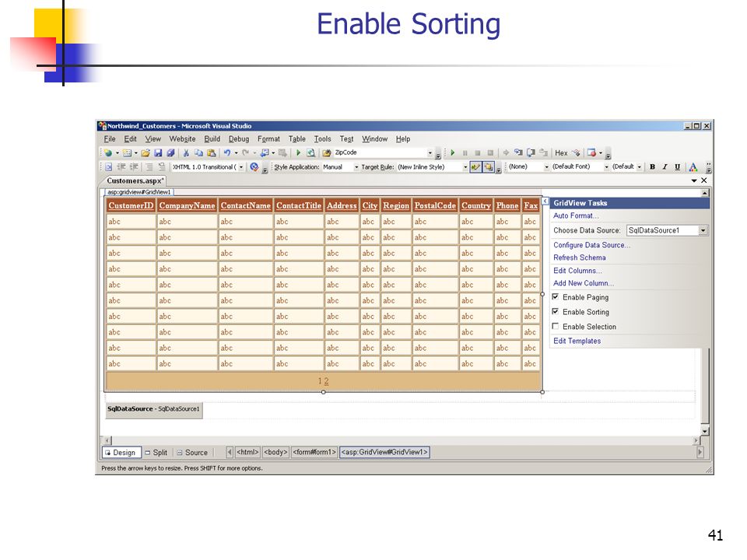Click the Configure Data Source link
Screen dimensions: 747x560
[x=591, y=245]
